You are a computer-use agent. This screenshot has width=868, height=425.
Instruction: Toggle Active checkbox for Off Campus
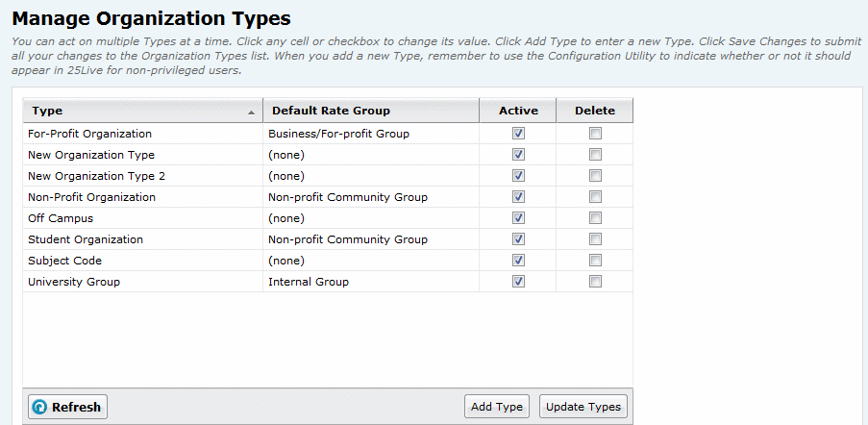518,218
